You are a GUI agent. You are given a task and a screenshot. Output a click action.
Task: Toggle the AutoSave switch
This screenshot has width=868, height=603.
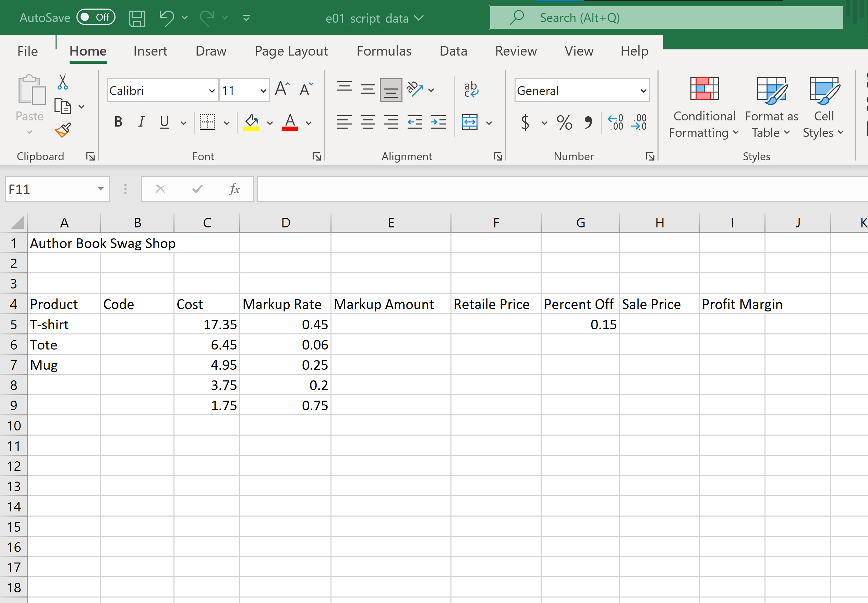96,17
